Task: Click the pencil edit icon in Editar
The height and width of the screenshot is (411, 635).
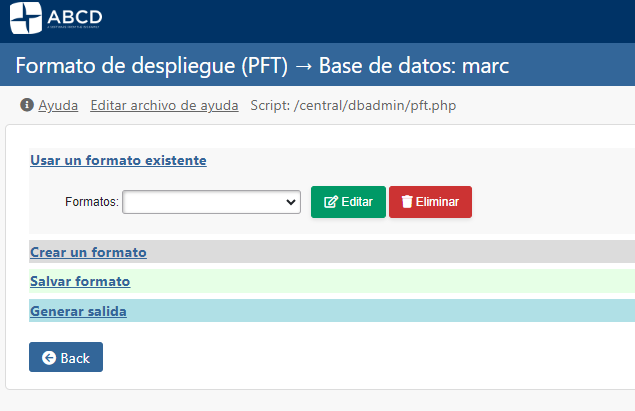Action: pos(331,202)
